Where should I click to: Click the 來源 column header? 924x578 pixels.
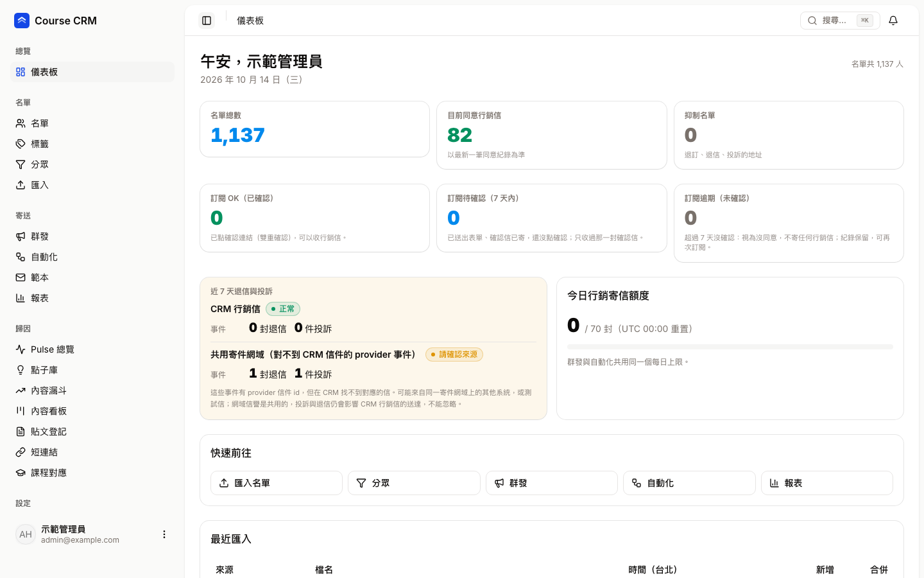tap(225, 570)
